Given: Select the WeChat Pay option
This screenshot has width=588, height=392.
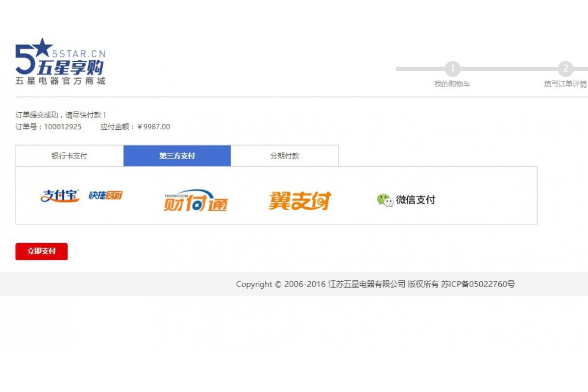Looking at the screenshot, I should click(406, 200).
